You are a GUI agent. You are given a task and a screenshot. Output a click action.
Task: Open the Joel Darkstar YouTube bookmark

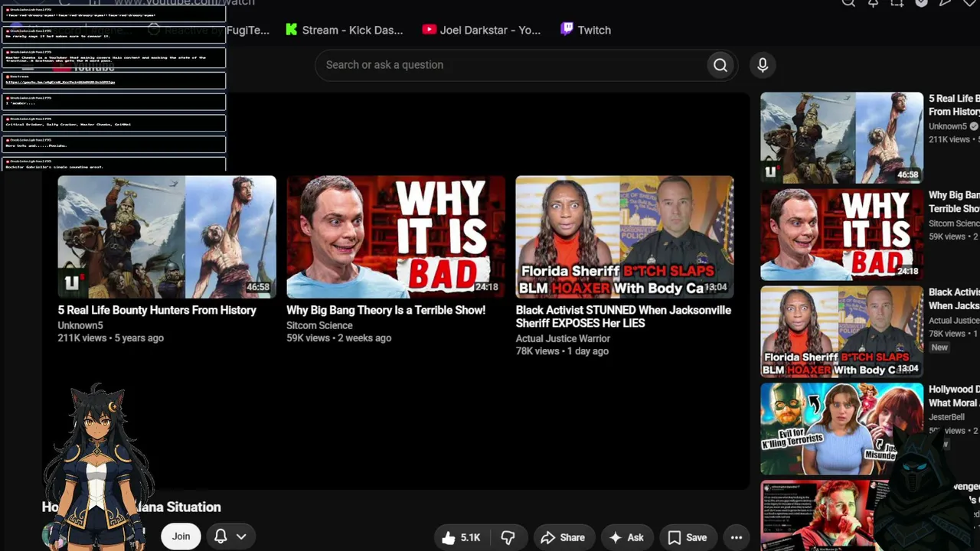481,30
